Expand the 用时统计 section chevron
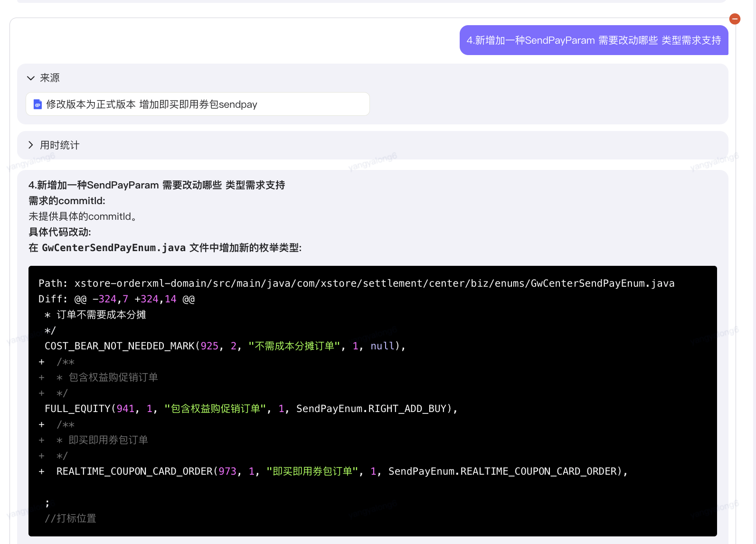 pos(31,145)
